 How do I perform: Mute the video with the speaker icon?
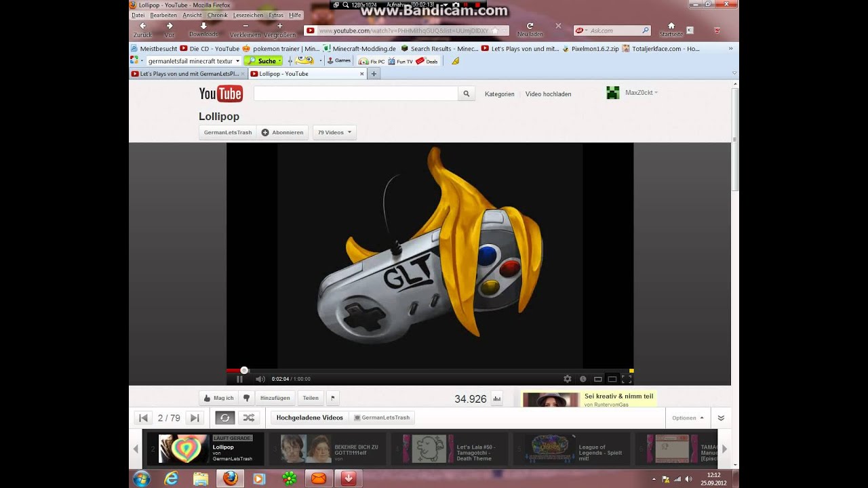click(x=260, y=379)
